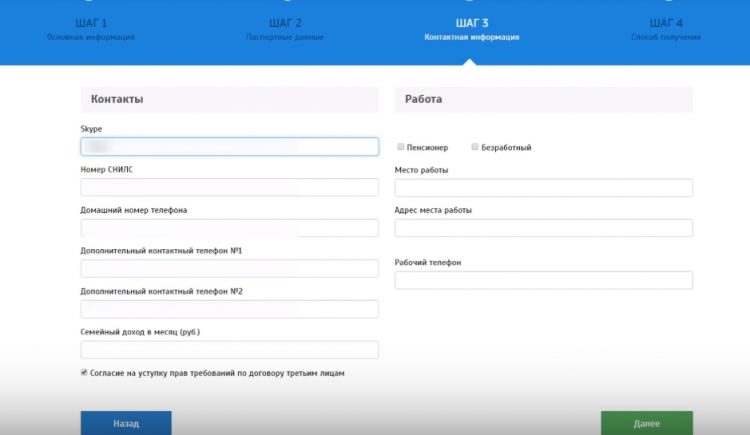This screenshot has width=750, height=435.
Task: Switch to Шаг 4 Способ получения
Action: pyautogui.click(x=665, y=29)
